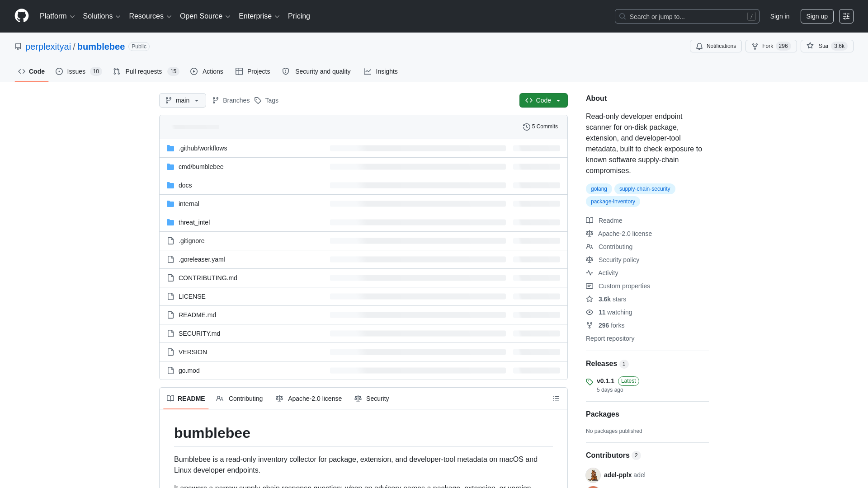The width and height of the screenshot is (868, 488).
Task: Click Report repository link
Action: [x=610, y=338]
